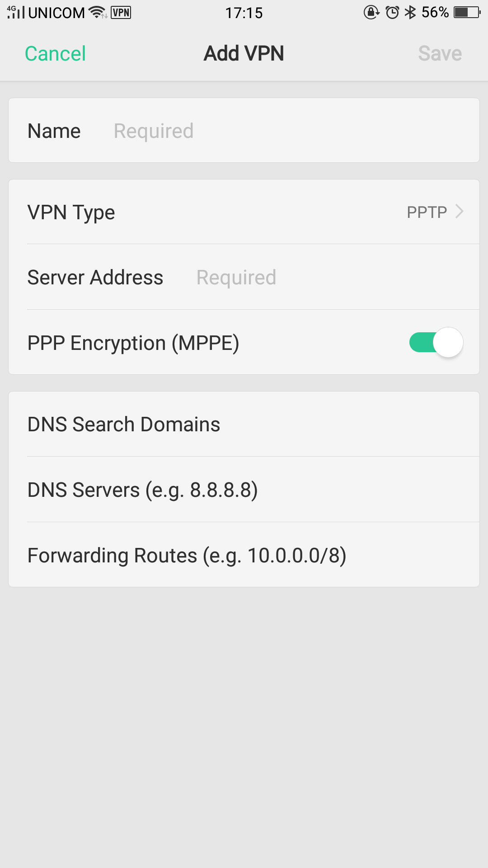Tap the battery level icon
The height and width of the screenshot is (868, 488).
pos(467,12)
